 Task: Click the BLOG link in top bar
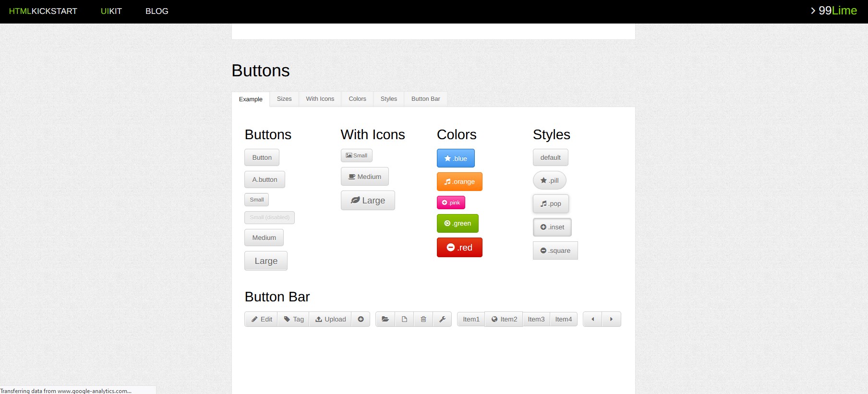(157, 11)
